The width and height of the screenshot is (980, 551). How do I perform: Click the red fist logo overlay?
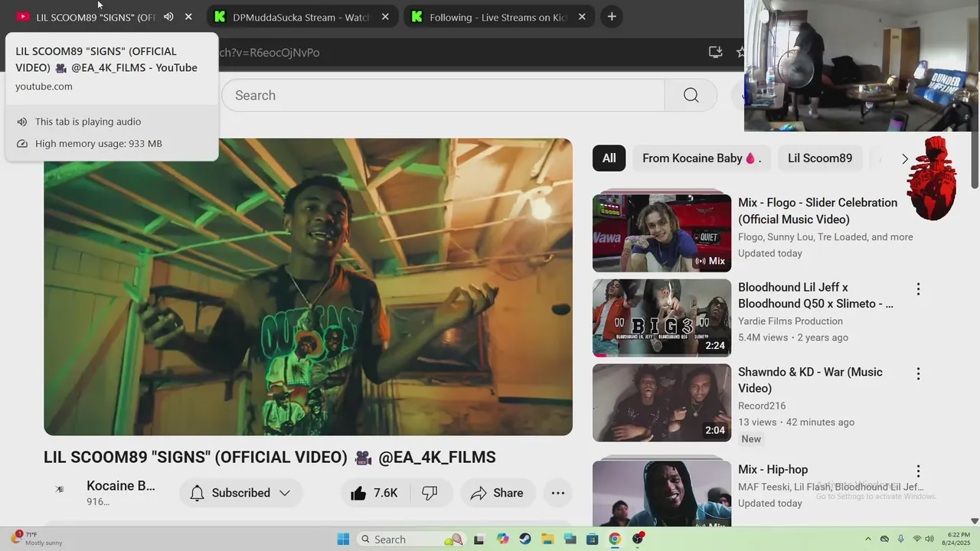tap(933, 178)
